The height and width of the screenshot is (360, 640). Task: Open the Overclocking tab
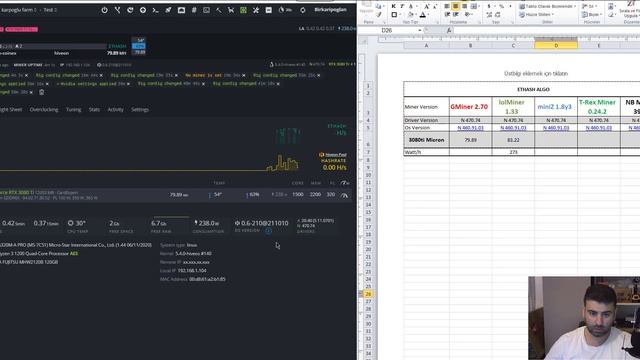(x=44, y=109)
